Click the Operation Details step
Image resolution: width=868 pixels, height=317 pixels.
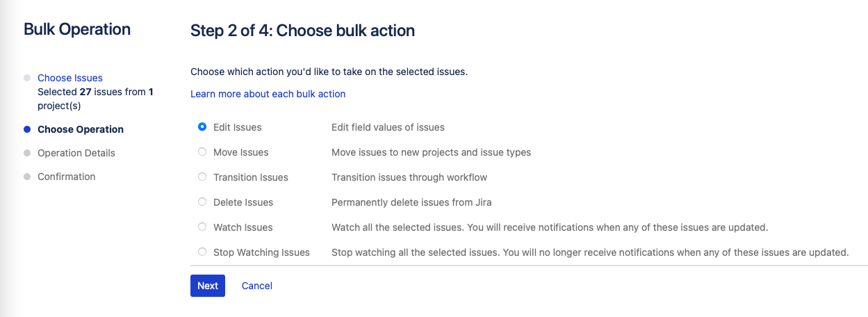[76, 153]
